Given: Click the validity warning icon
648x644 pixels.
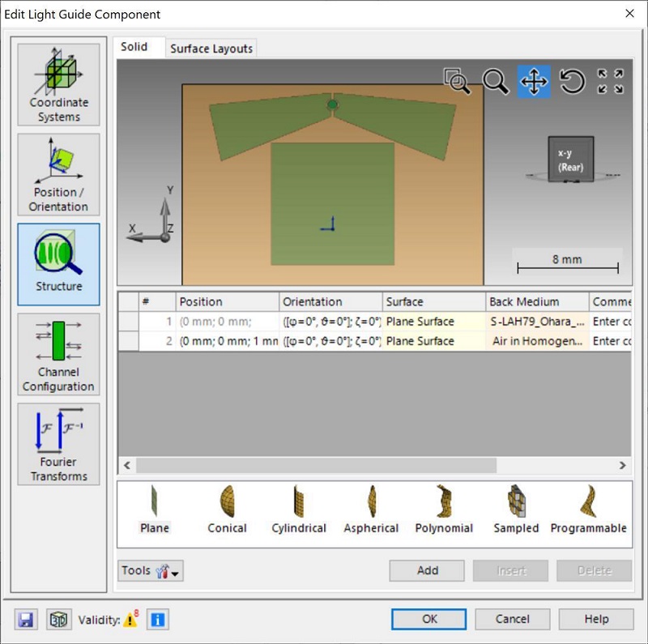Looking at the screenshot, I should tap(131, 619).
